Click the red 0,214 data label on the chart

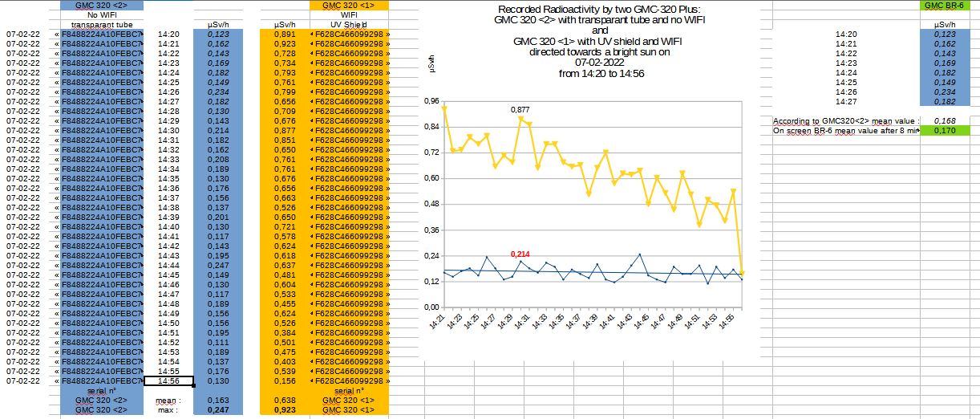[521, 254]
